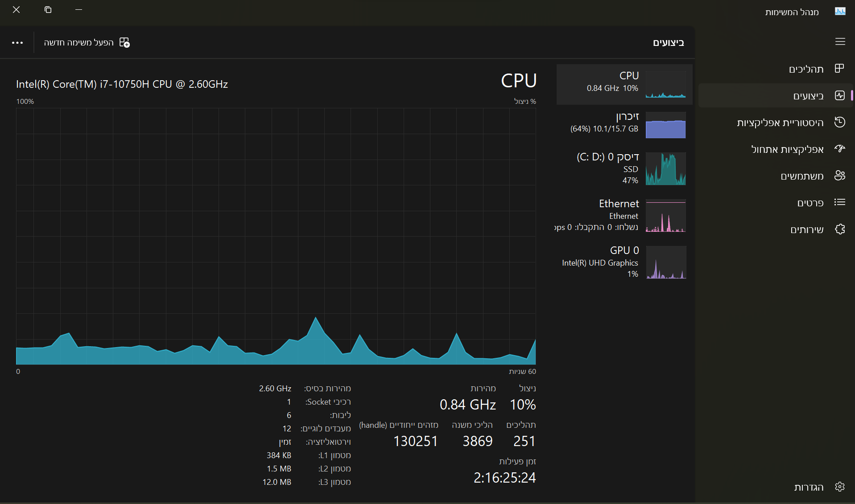
Task: Click the base speed value 2.60 GHz
Action: coord(275,389)
